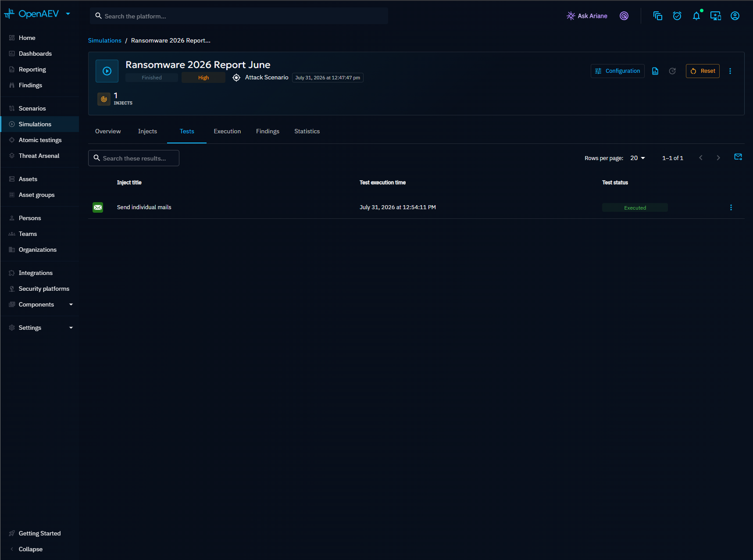The width and height of the screenshot is (753, 560).
Task: Open Scenarios page
Action: pos(40,108)
